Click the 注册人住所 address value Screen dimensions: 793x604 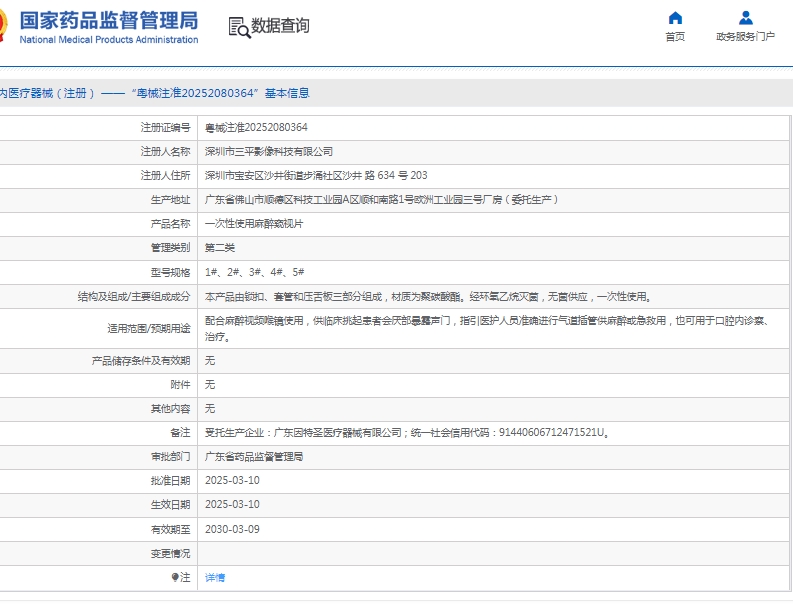click(316, 176)
